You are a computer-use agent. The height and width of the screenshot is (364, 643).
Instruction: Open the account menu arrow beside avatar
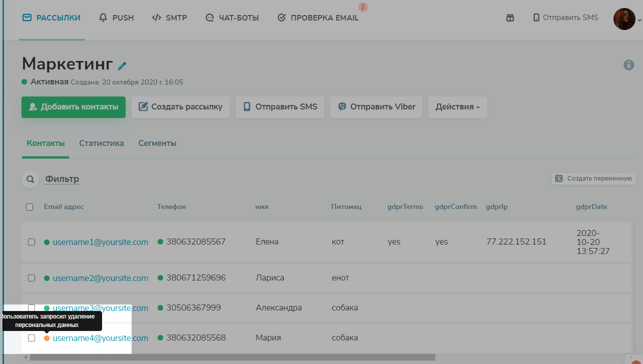(639, 20)
